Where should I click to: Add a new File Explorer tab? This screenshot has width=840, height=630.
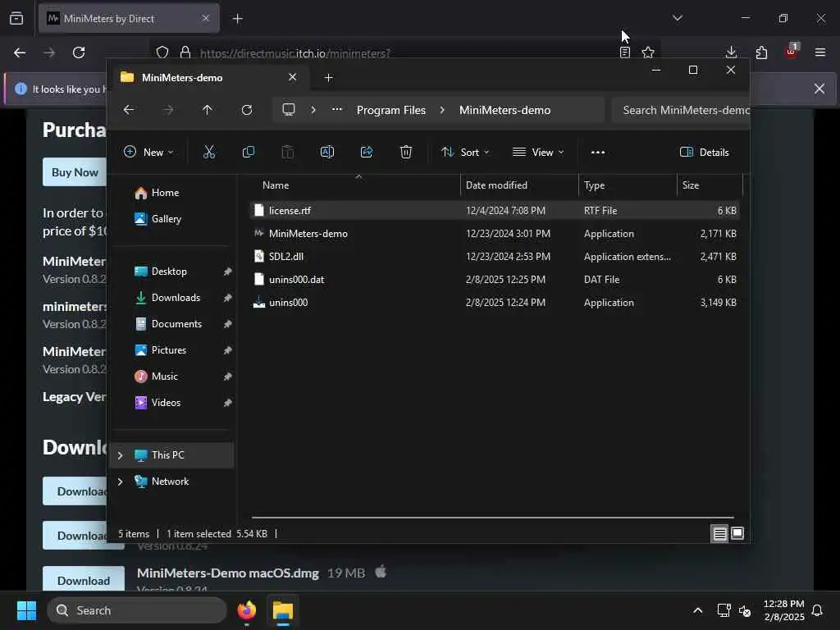(x=328, y=78)
